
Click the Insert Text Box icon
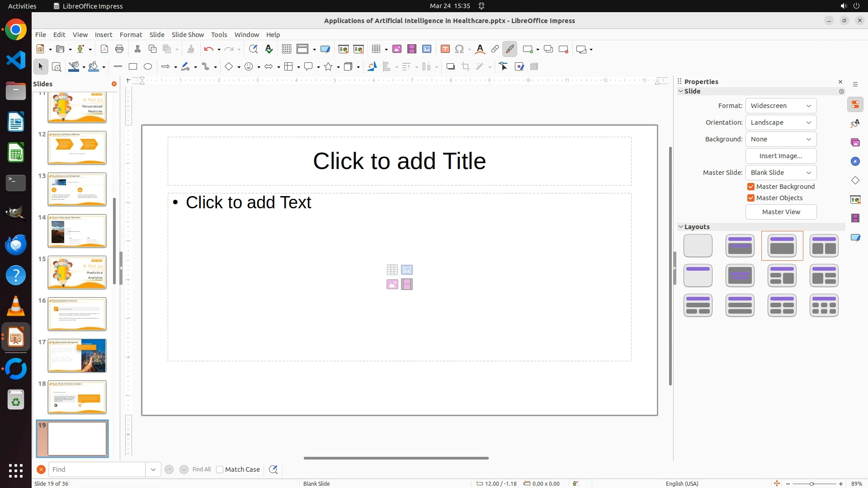tap(445, 49)
